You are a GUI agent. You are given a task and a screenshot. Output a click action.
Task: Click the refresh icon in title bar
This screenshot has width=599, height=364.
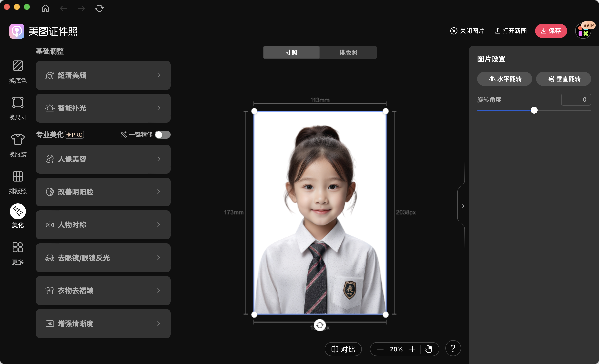(99, 8)
